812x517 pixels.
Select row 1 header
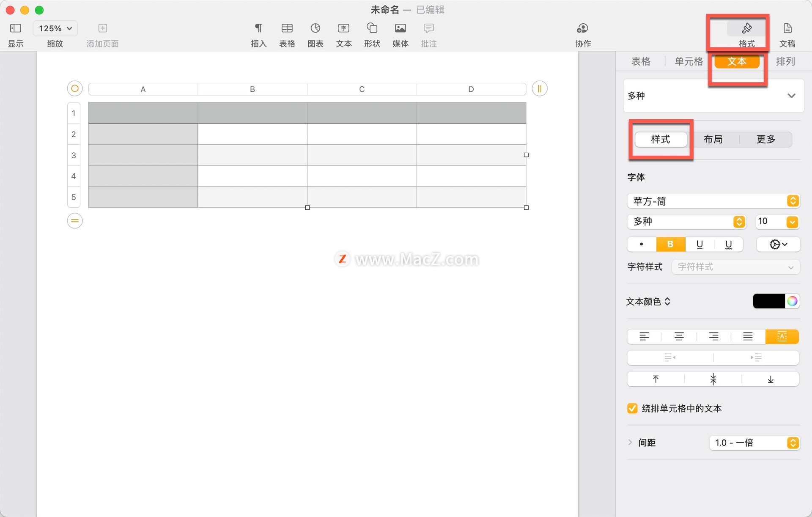74,113
